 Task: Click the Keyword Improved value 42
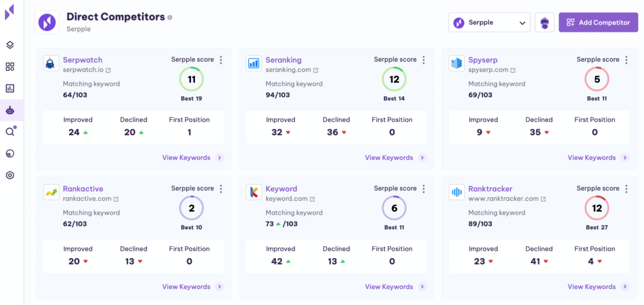(277, 261)
